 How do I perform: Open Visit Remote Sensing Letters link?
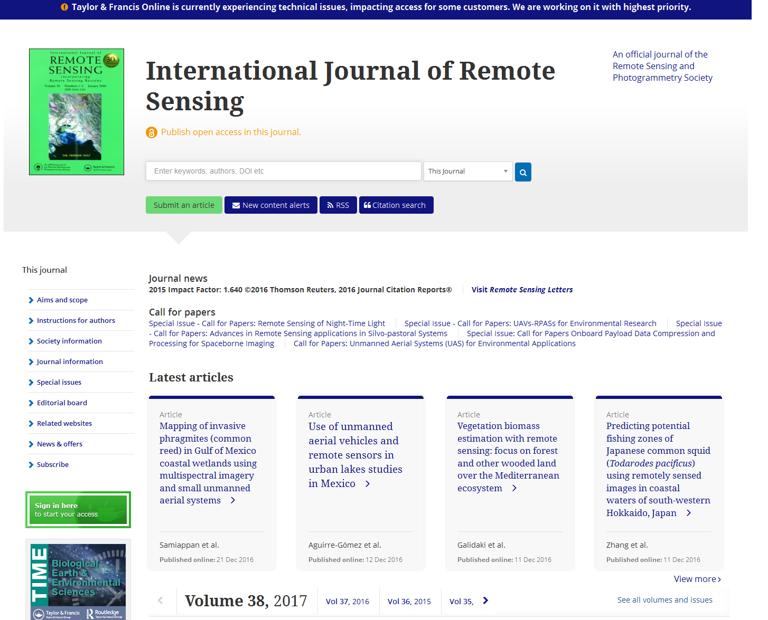(x=522, y=290)
